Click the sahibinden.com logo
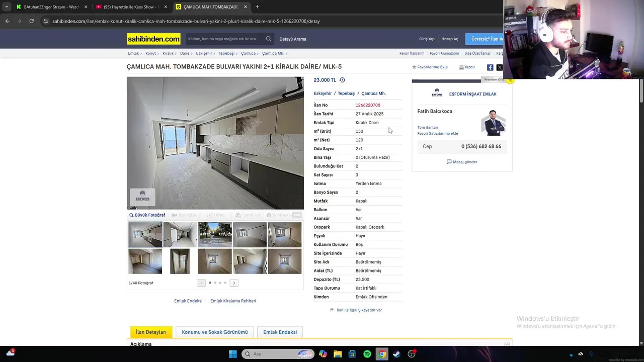The width and height of the screenshot is (644, 362). (153, 39)
